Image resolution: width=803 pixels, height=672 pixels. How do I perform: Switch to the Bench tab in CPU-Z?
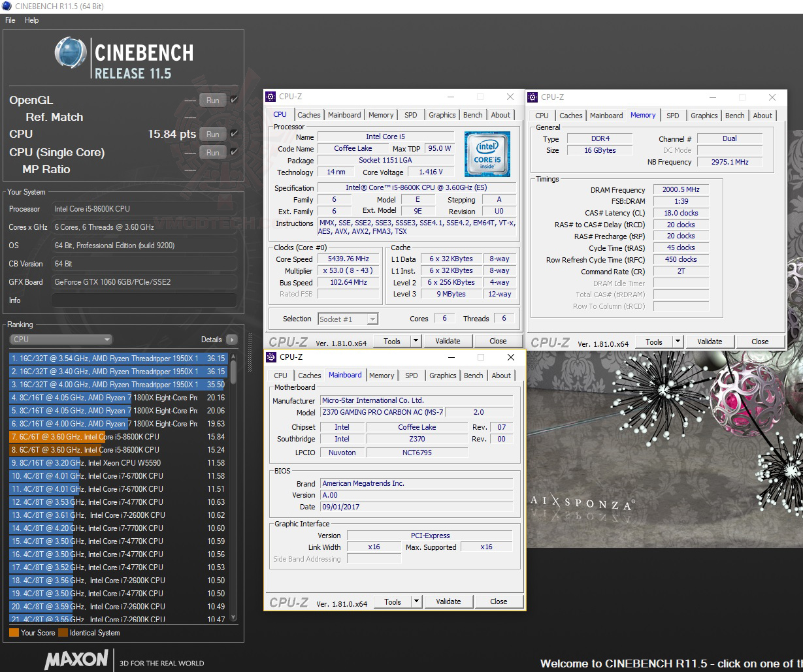(x=472, y=114)
